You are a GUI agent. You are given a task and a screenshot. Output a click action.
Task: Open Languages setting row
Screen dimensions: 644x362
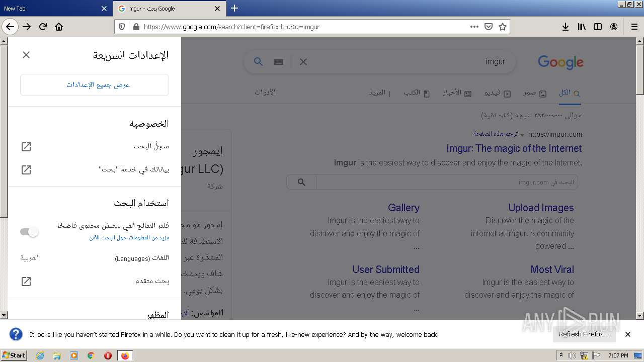pos(95,258)
